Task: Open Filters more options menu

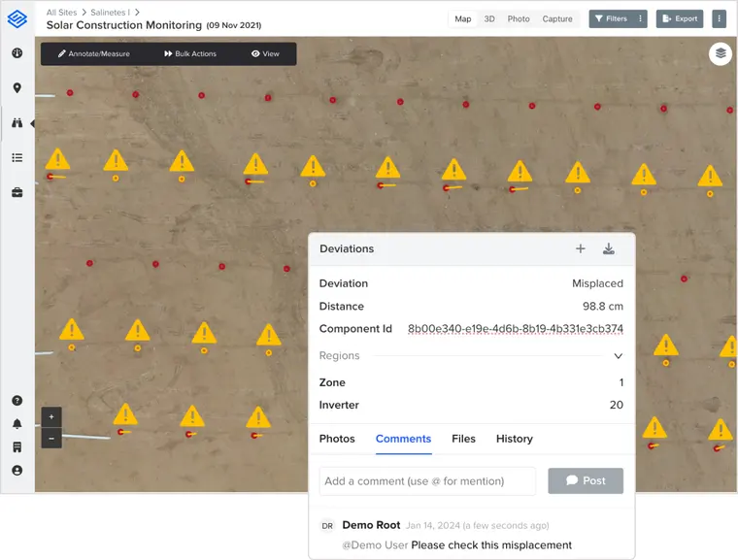Action: (x=640, y=18)
